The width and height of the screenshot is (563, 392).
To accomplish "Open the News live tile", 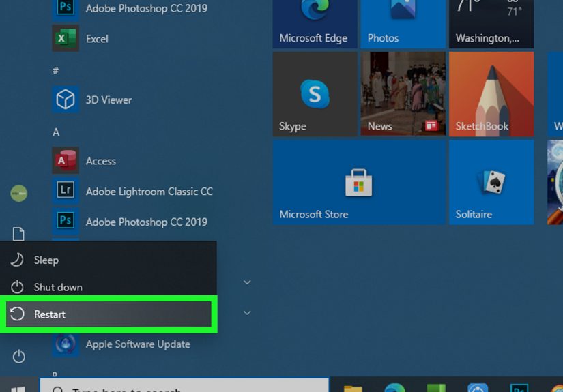I will (x=403, y=94).
